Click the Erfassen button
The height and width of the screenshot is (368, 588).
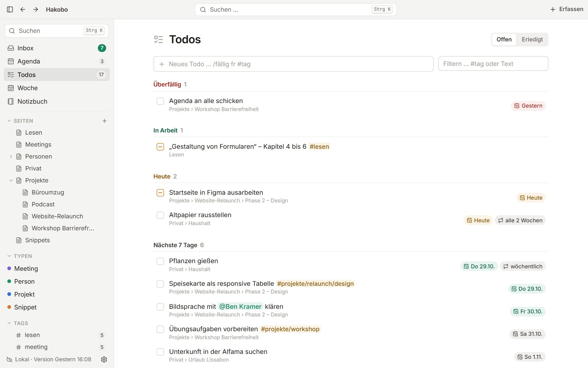coord(567,9)
